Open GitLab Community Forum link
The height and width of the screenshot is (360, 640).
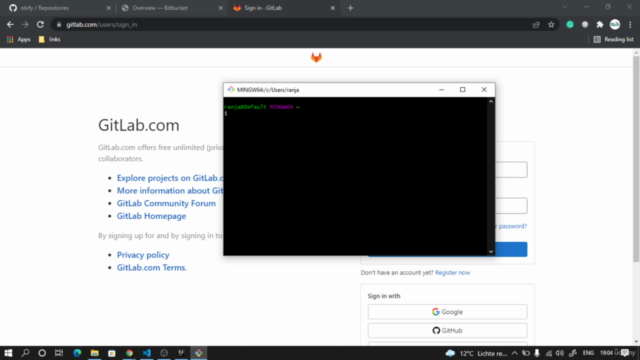click(x=166, y=203)
